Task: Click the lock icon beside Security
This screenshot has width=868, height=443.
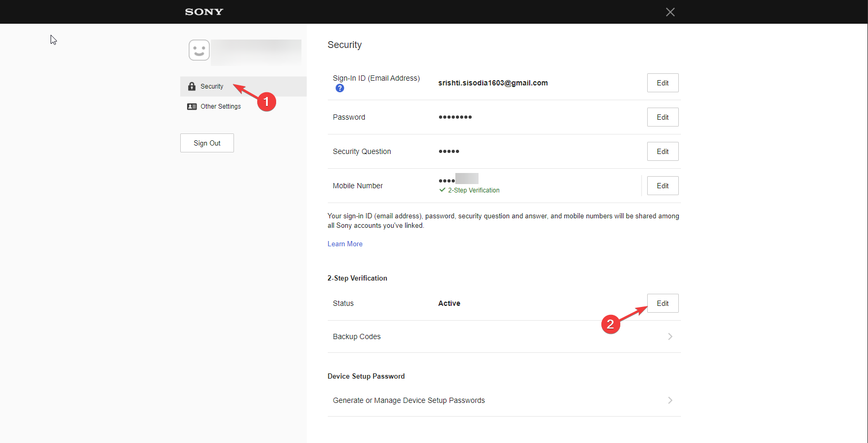Action: point(192,86)
